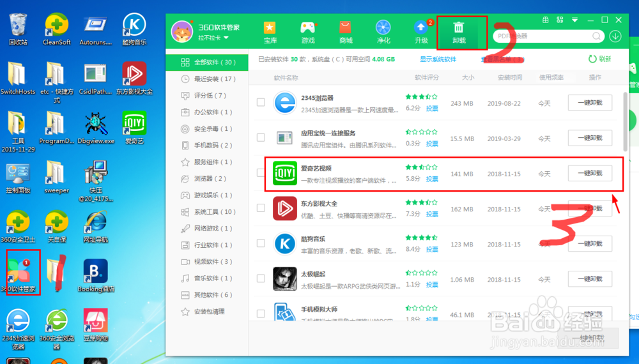Image resolution: width=639 pixels, height=364 pixels.
Task: Select the 360安全卫士 desktop icon
Action: click(18, 226)
